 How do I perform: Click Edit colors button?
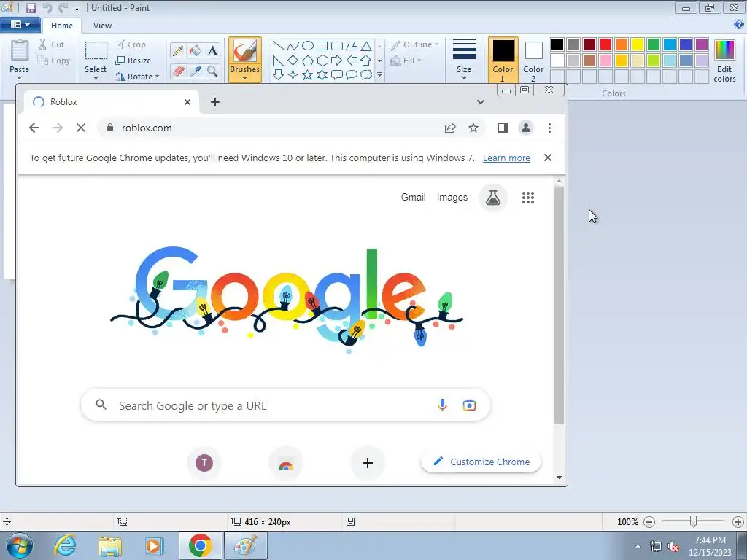[x=724, y=61]
